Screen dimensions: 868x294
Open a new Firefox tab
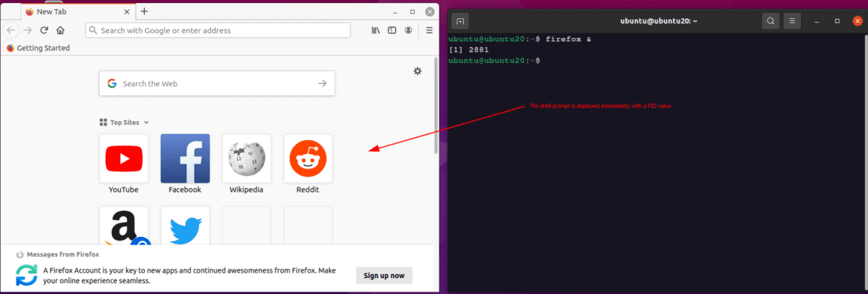[x=145, y=11]
